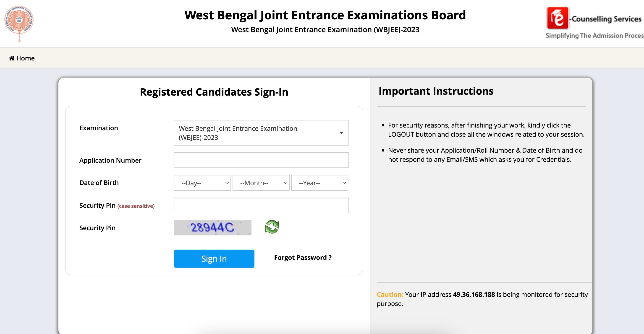Open the Examination dropdown
Screen dimensions: 644x334
261,133
